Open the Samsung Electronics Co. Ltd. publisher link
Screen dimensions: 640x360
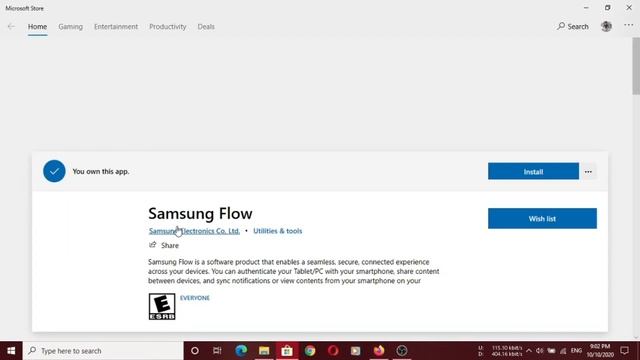tap(194, 231)
